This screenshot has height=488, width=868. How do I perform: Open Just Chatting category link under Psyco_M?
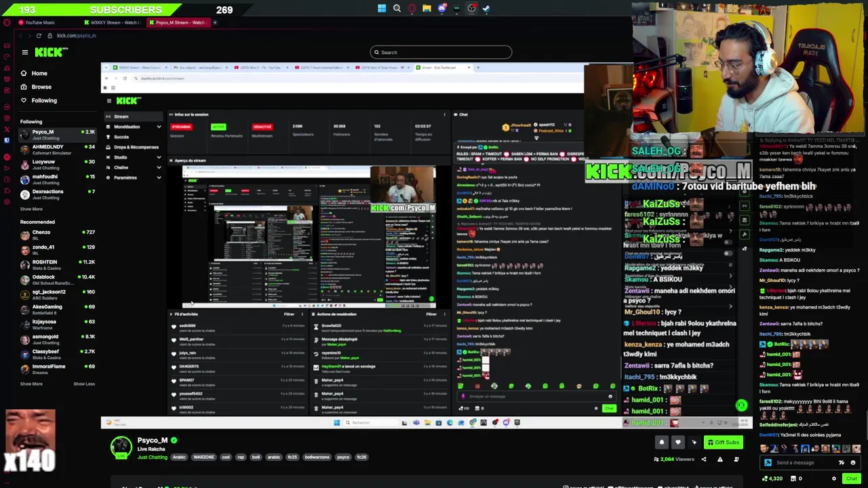point(152,457)
